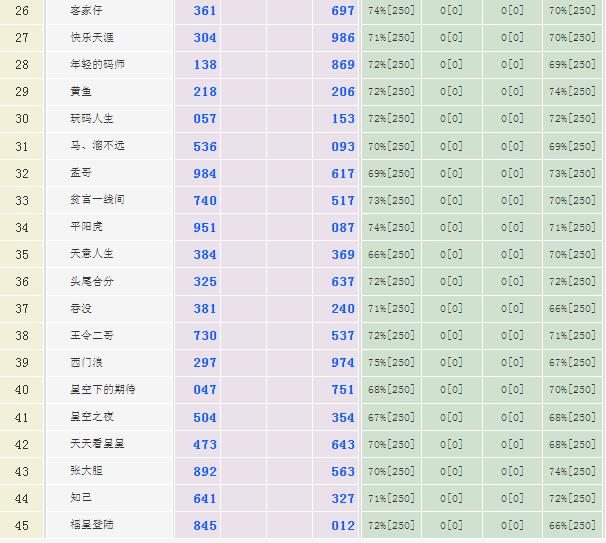606x543 pixels.
Task: Open 玩码人生 in row 30
Action: point(91,118)
